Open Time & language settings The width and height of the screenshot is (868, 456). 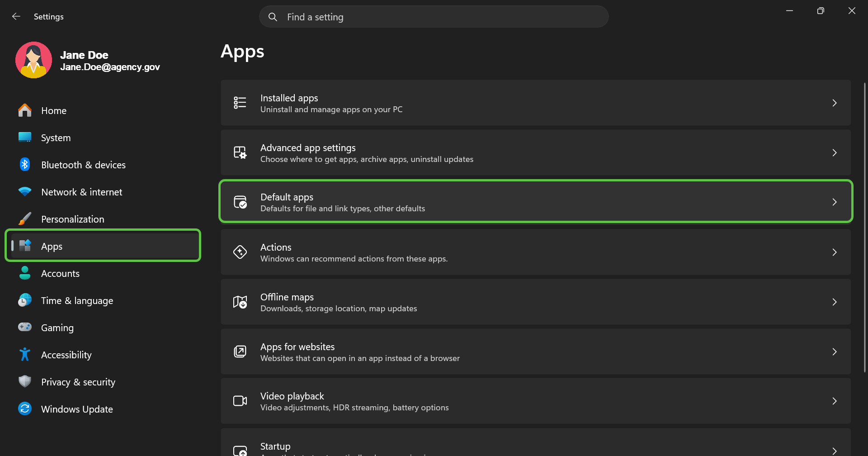[103, 300]
